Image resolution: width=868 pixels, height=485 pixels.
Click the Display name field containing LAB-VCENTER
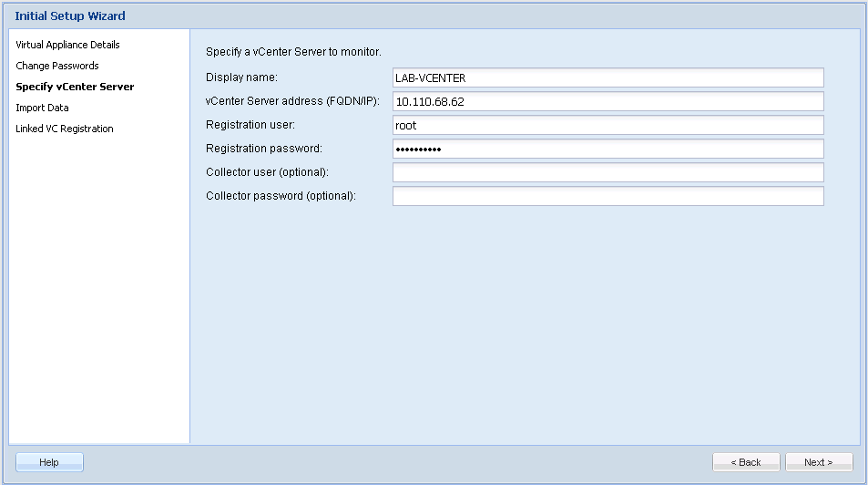tap(608, 77)
